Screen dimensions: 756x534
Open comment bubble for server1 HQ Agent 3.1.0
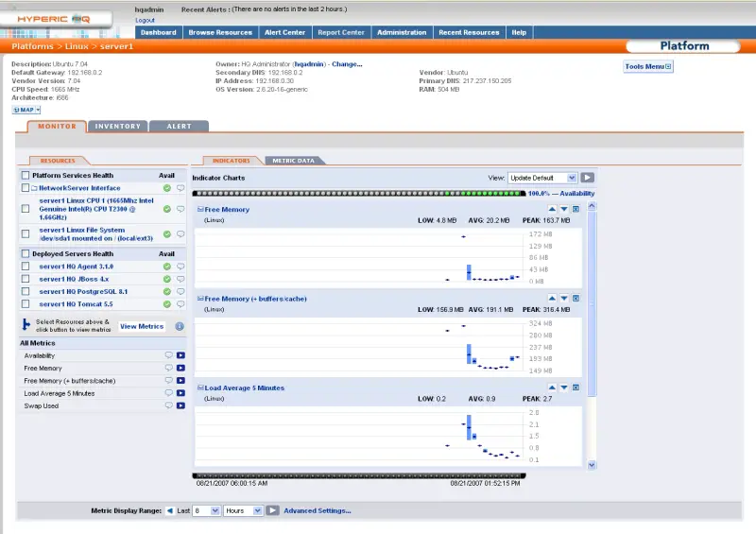[x=180, y=267]
